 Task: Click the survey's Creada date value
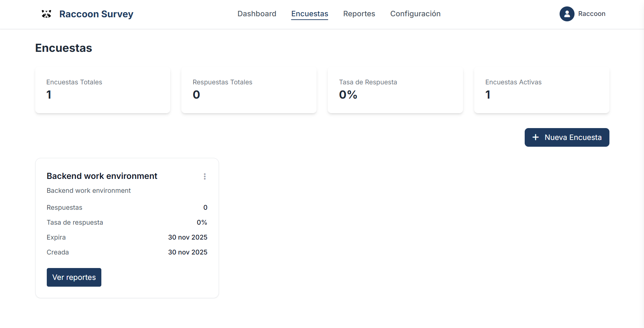tap(187, 252)
